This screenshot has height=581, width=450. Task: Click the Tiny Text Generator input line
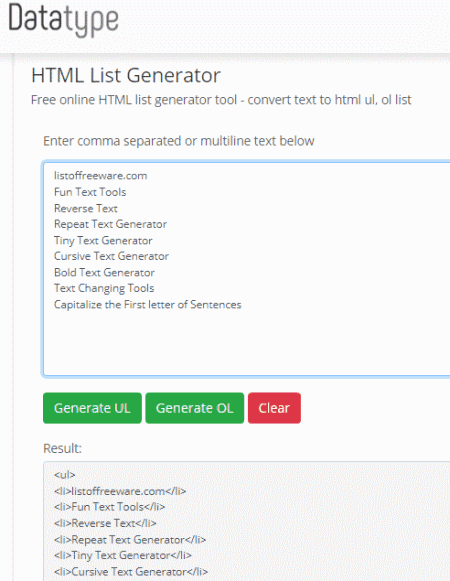[103, 240]
